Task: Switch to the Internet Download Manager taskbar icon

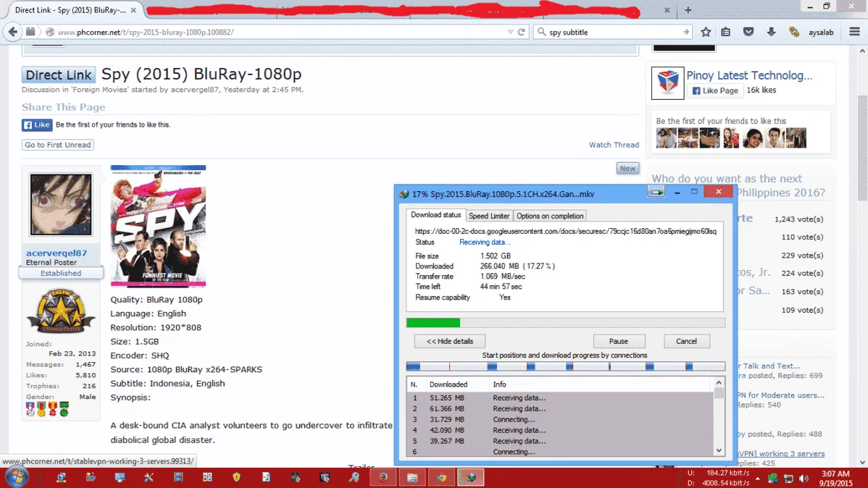Action: tap(470, 477)
